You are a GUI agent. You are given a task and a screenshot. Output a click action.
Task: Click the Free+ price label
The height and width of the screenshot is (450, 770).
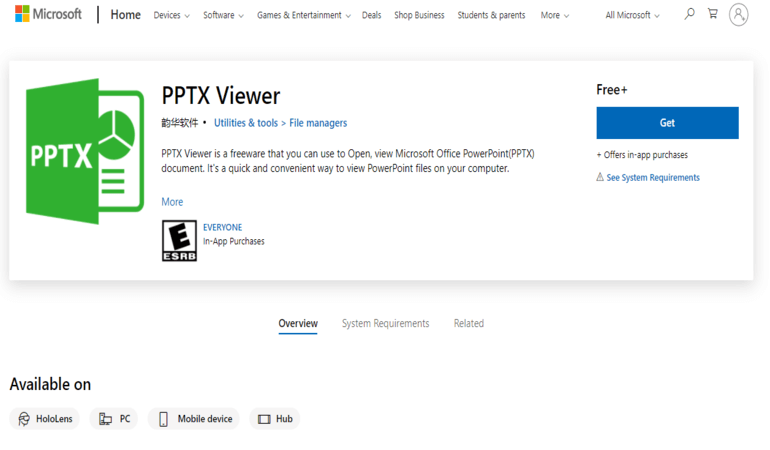[x=611, y=90]
